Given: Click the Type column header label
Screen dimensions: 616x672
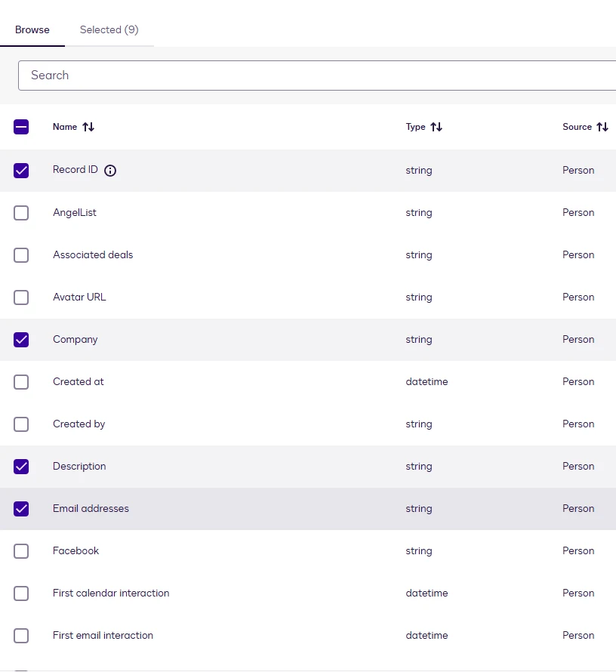Looking at the screenshot, I should point(415,127).
